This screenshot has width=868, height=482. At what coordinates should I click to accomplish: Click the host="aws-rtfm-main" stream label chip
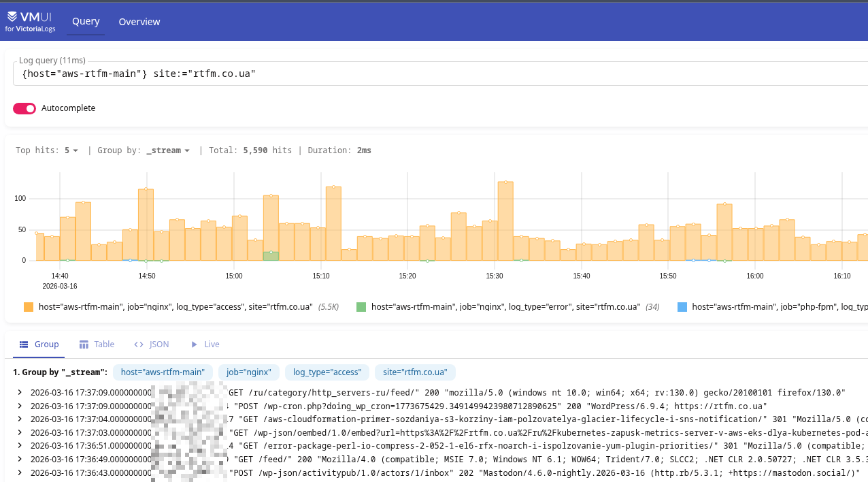pos(163,372)
